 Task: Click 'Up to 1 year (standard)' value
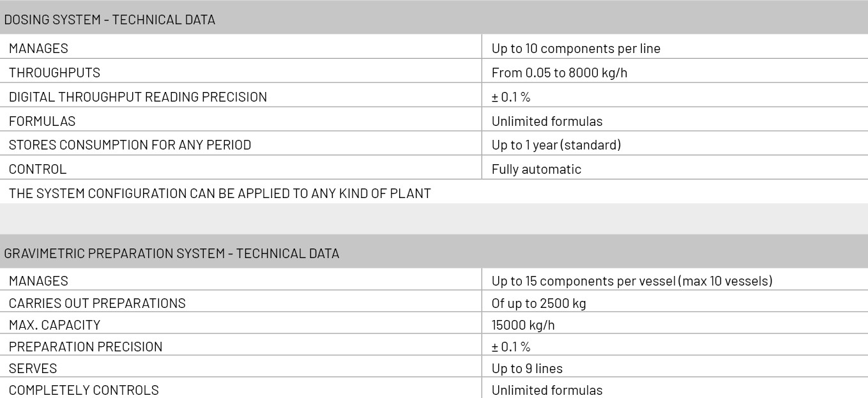coord(556,145)
